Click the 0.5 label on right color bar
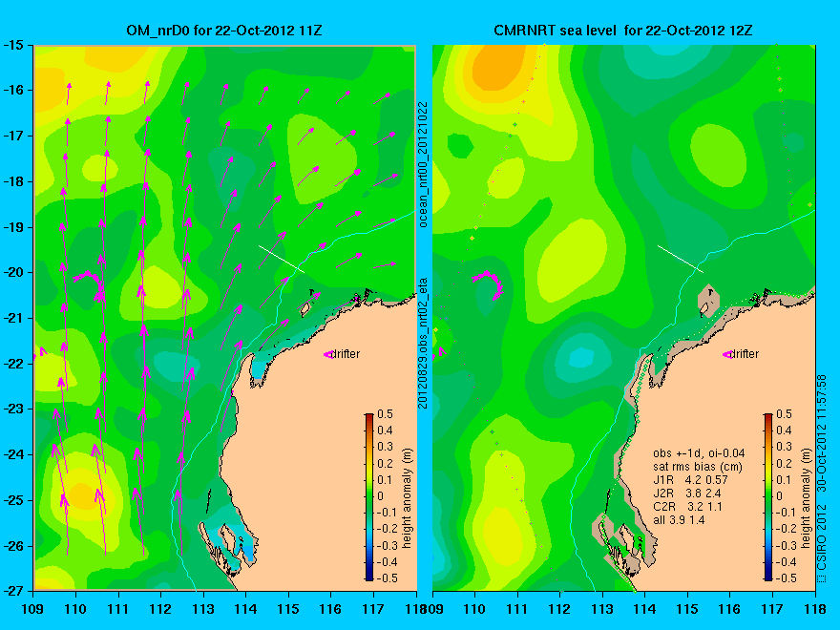840x630 pixels. [785, 414]
